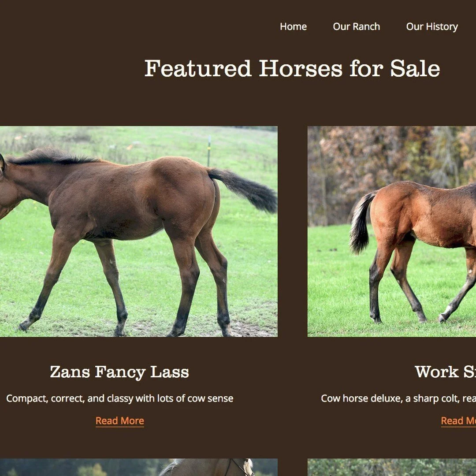The image size is (476, 476).
Task: Click the word 'Sale' in the page heading
Action: [x=415, y=68]
